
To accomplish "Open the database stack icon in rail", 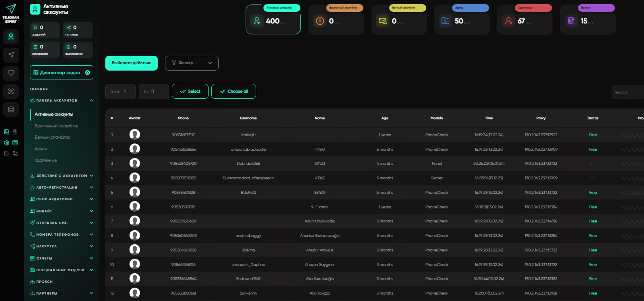I will 11,109.
